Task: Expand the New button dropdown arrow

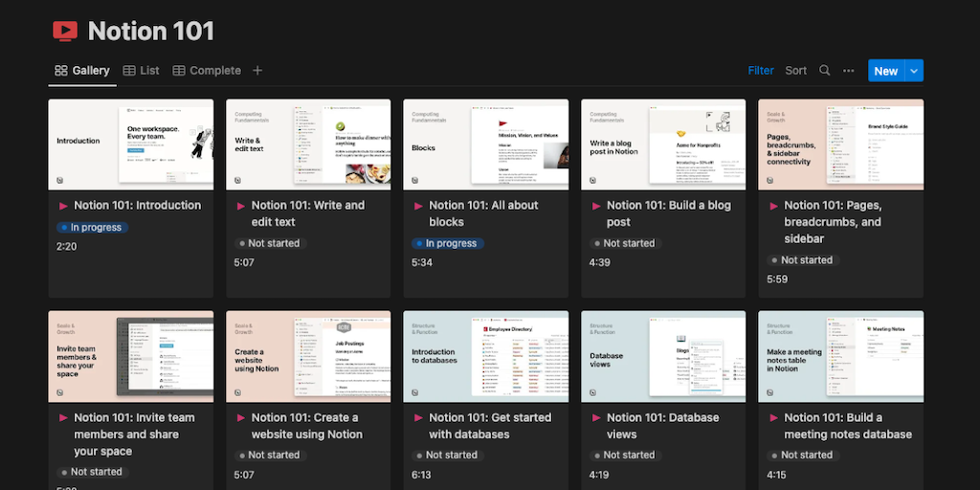Action: coord(914,71)
